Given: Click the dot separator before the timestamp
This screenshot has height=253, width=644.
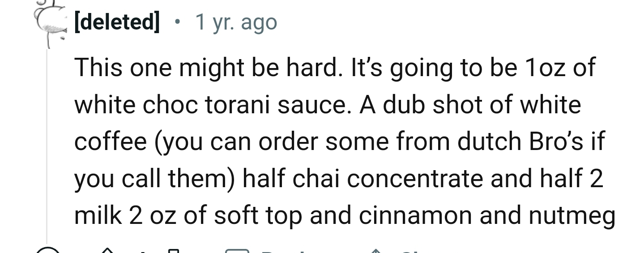Looking at the screenshot, I should (178, 22).
